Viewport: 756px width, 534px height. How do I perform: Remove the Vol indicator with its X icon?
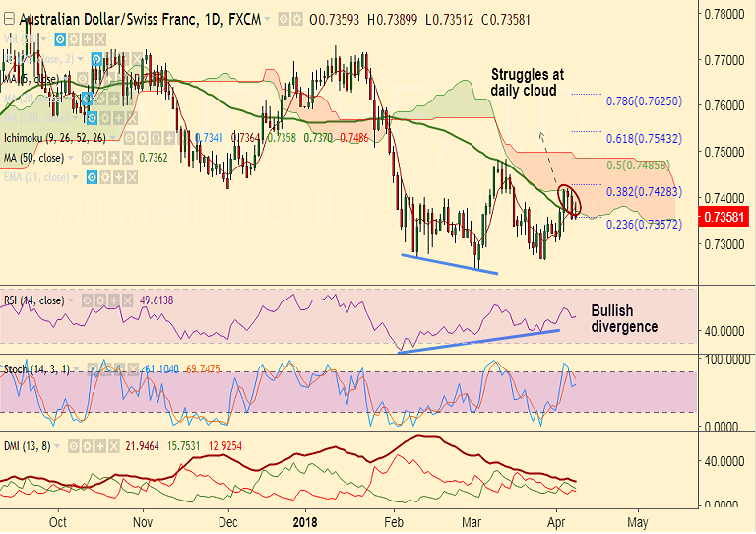100,39
